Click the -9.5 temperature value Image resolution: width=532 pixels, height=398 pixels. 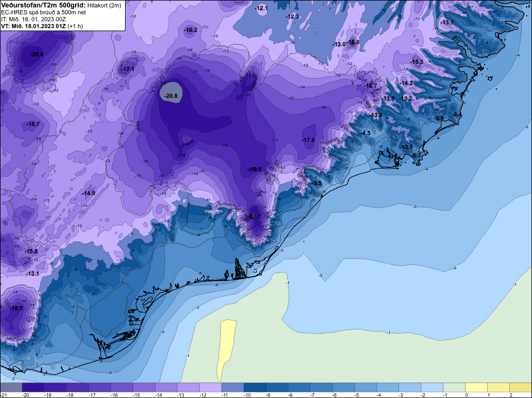tap(316, 183)
